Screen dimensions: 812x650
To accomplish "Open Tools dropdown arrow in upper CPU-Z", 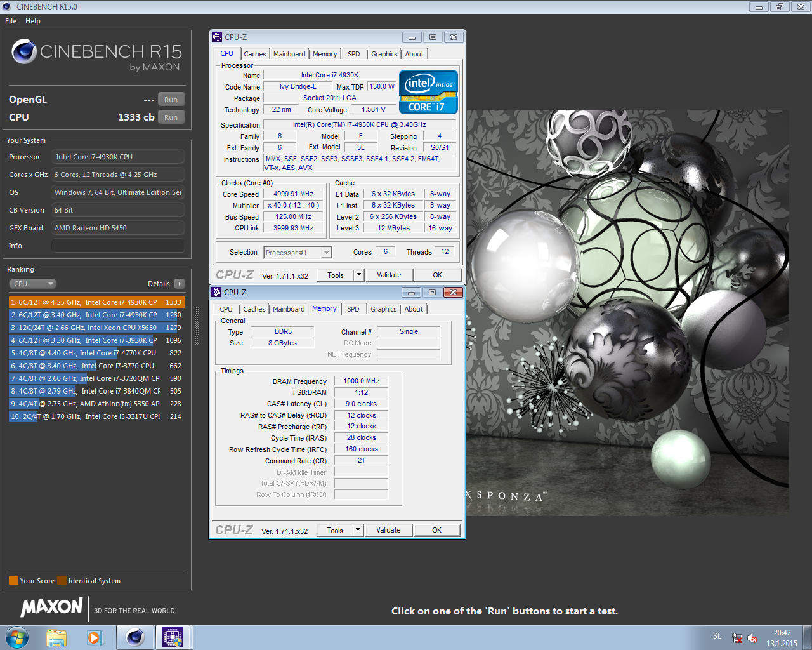I will (x=358, y=275).
